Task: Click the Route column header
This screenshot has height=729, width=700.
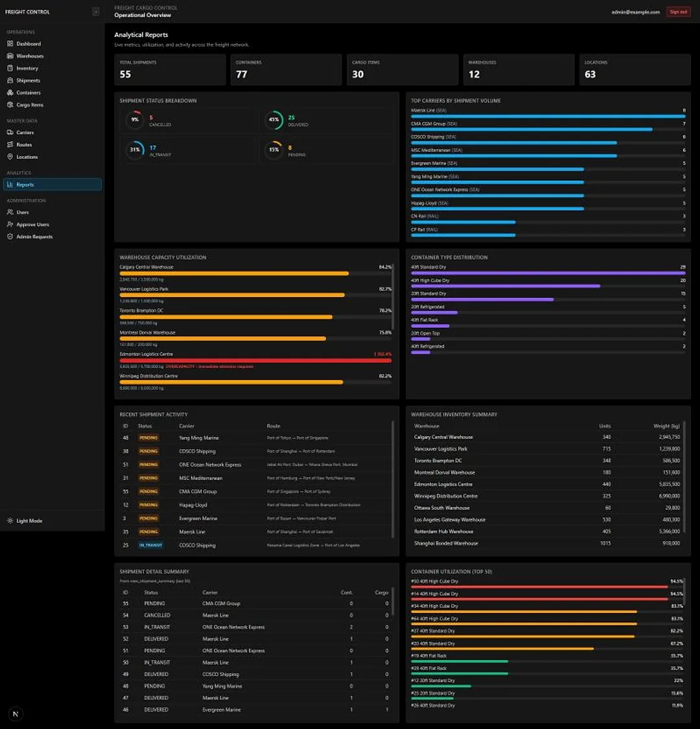Action: [x=274, y=426]
